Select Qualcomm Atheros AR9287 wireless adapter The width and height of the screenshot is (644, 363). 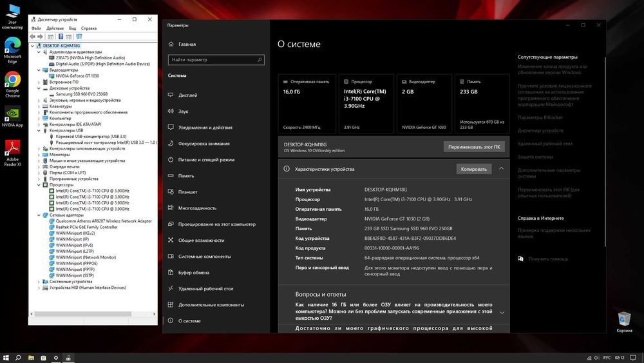[x=104, y=221]
